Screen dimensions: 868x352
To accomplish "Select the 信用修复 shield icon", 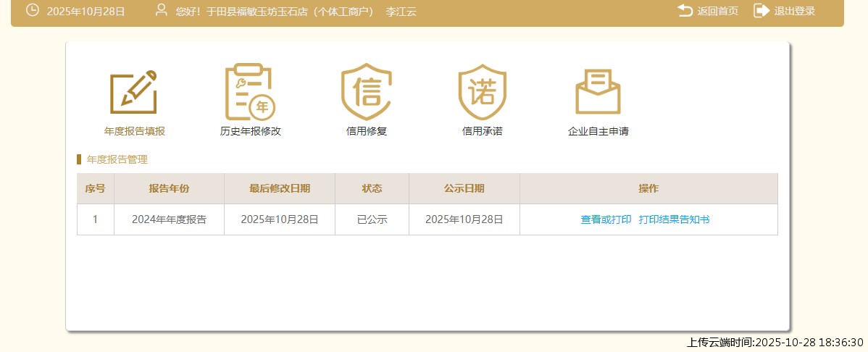I will coord(366,93).
